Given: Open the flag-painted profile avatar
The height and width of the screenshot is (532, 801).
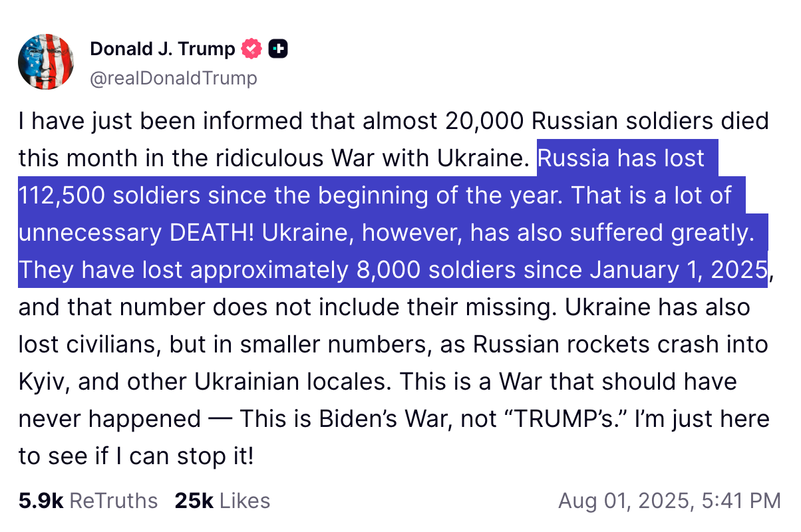Looking at the screenshot, I should (x=46, y=62).
